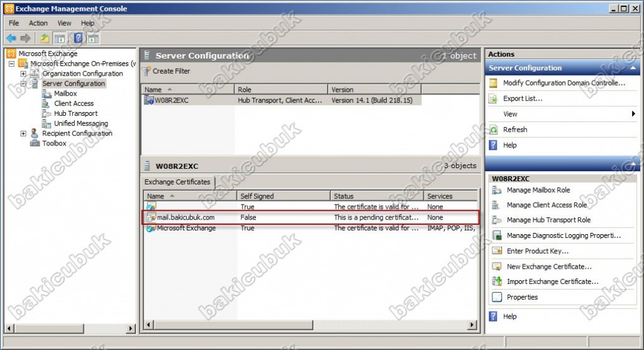The image size is (644, 350).
Task: Click the W08R2EXC server icon in list
Action: coord(148,100)
